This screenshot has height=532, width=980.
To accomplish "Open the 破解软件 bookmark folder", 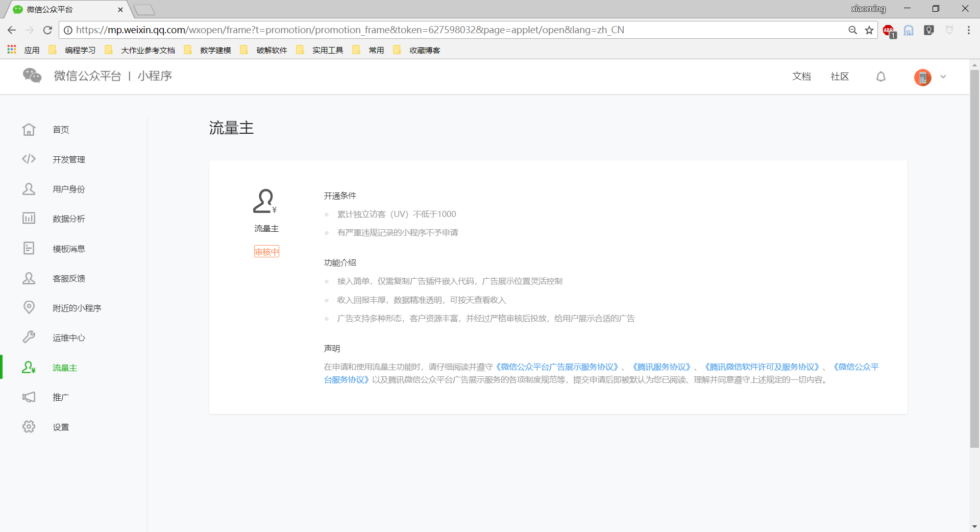I will pos(263,50).
